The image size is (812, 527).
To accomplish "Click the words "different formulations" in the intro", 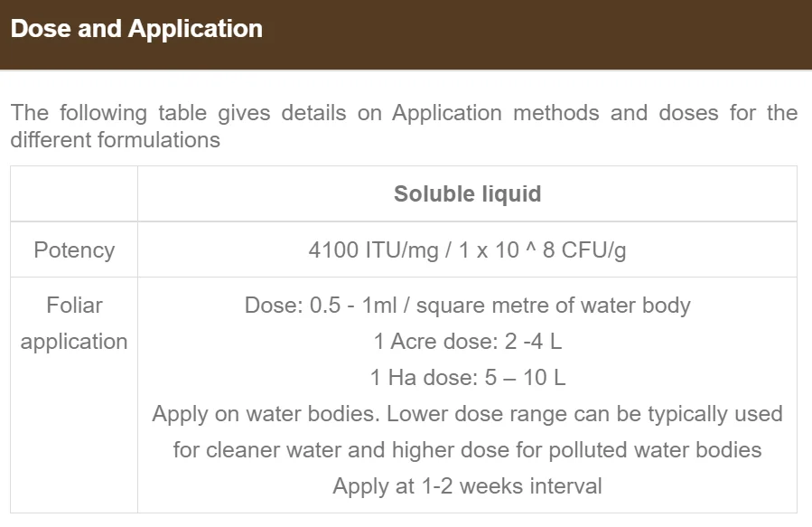I will pos(115,140).
